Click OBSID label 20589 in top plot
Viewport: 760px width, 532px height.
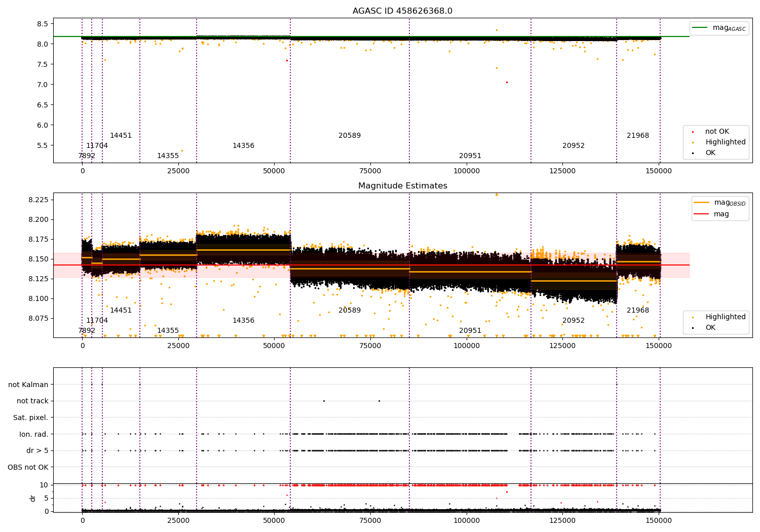click(x=350, y=136)
